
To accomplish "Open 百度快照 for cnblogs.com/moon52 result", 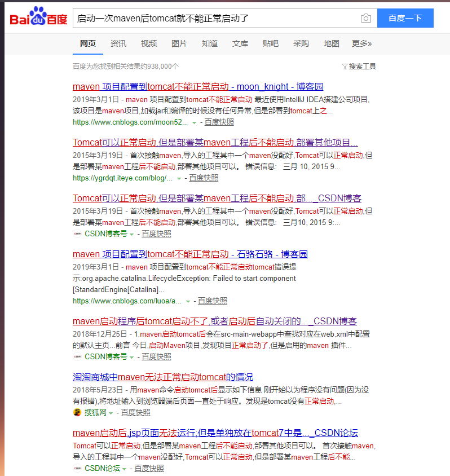I will click(x=219, y=122).
